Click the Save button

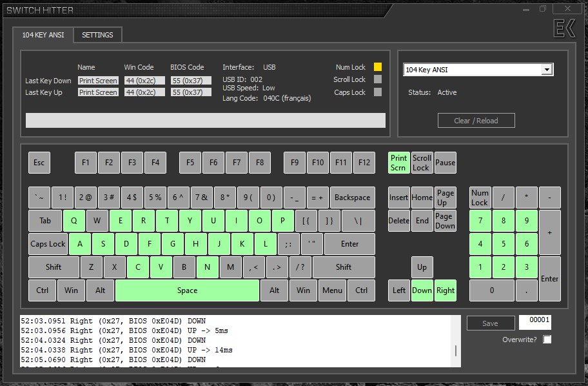(490, 323)
